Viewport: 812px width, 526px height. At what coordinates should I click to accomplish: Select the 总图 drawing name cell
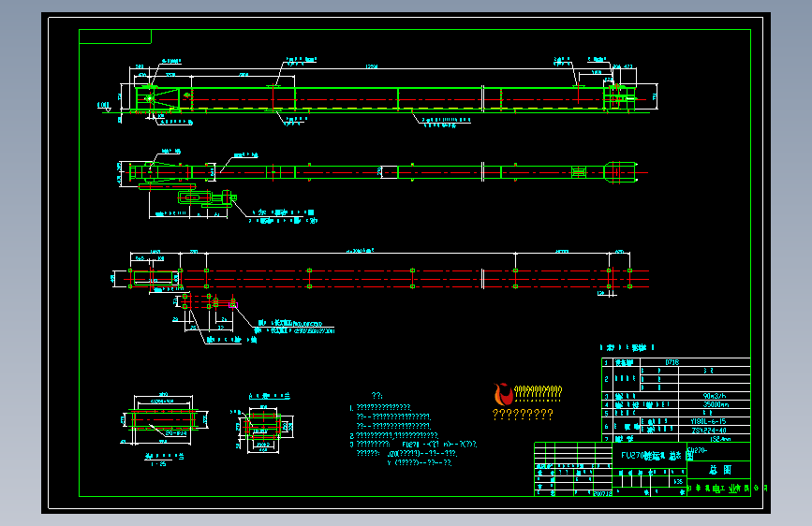[719, 470]
